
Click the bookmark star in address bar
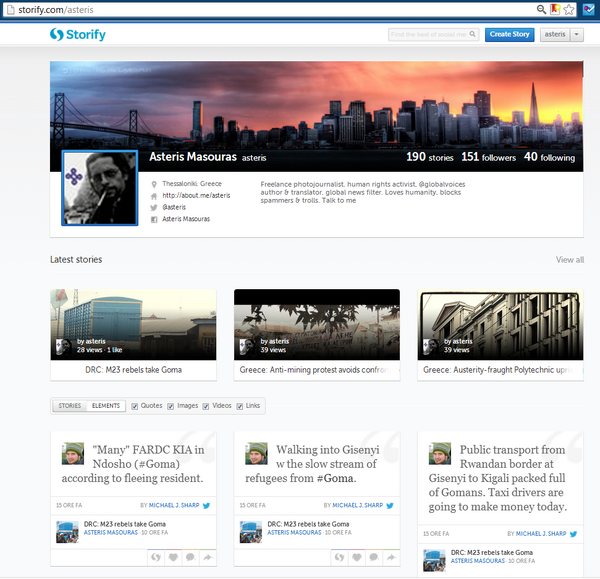pyautogui.click(x=569, y=9)
